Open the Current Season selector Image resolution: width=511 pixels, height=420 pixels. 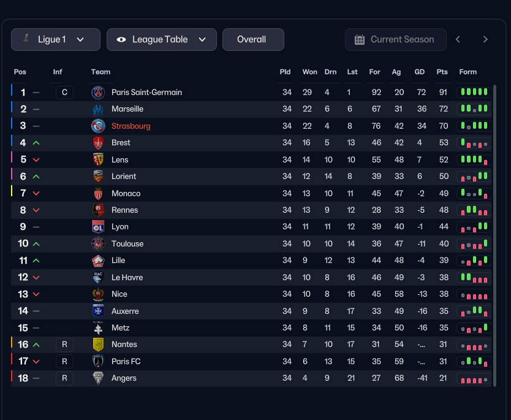point(396,39)
